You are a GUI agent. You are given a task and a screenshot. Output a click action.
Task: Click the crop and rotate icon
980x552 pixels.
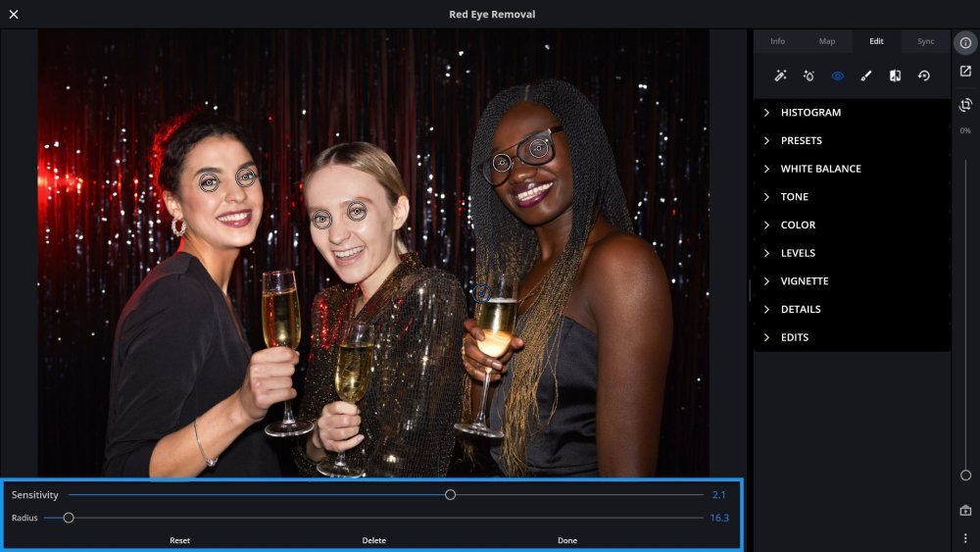(x=965, y=105)
